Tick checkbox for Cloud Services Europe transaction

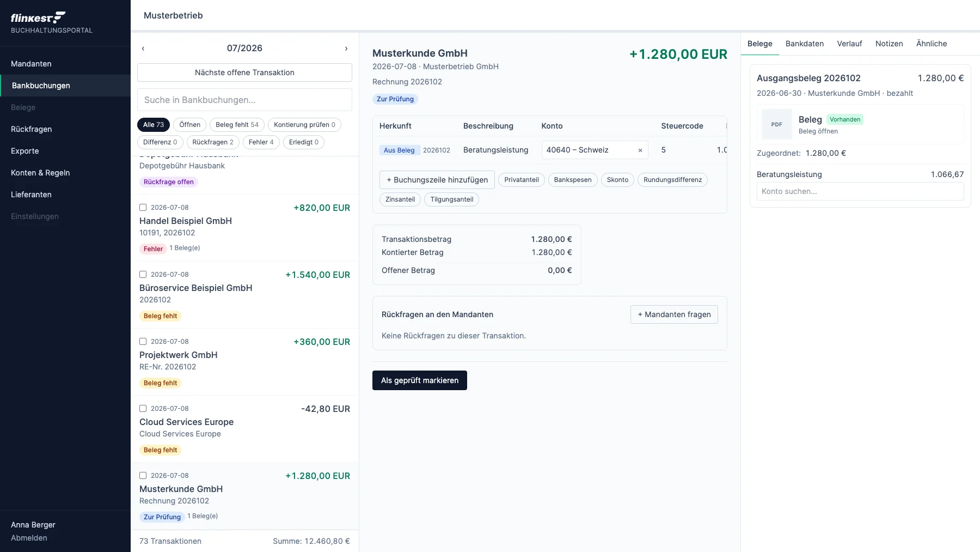pyautogui.click(x=143, y=409)
